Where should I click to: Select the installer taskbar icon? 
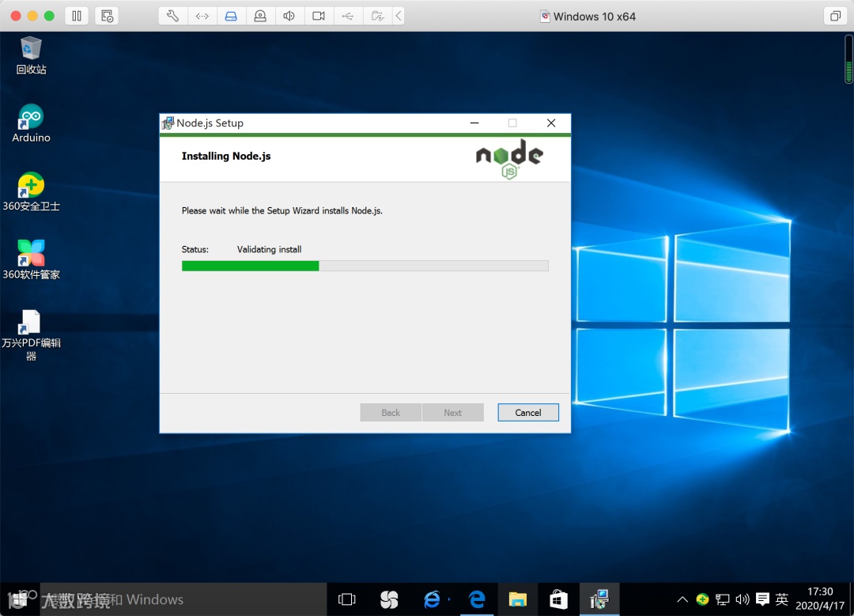point(599,599)
